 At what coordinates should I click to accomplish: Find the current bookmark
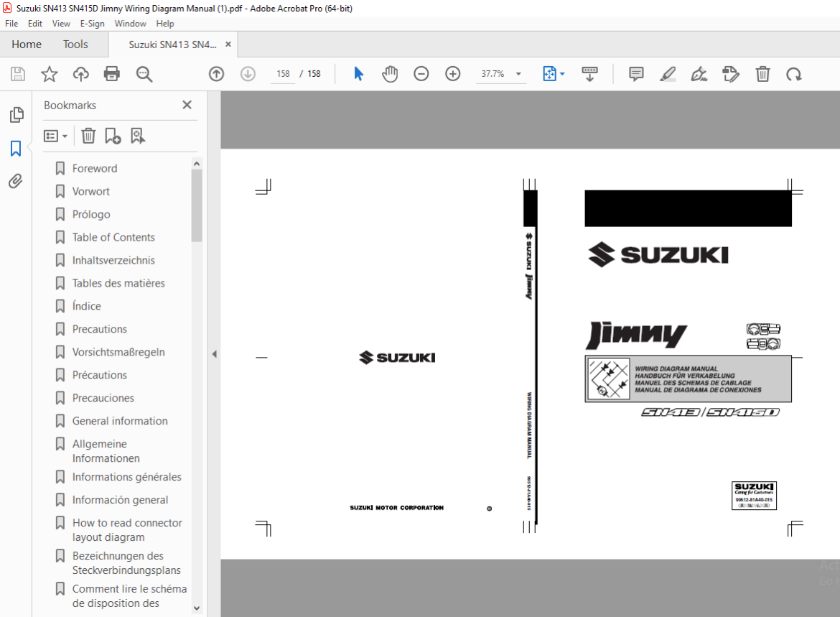click(x=138, y=136)
